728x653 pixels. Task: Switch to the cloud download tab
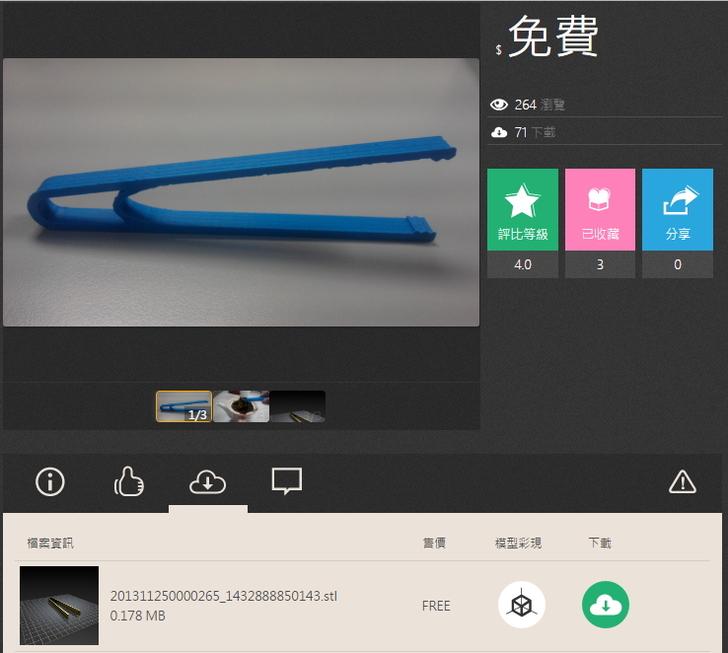click(x=208, y=482)
